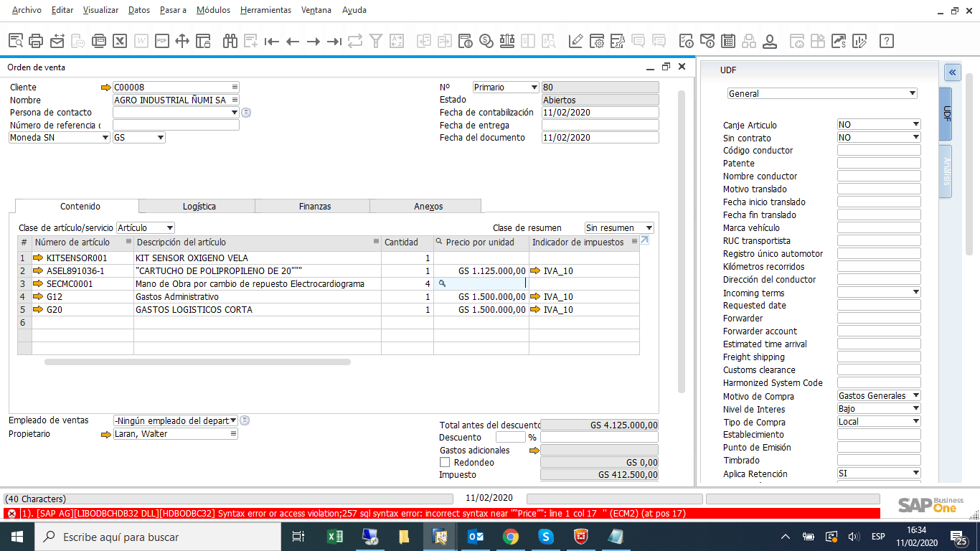
Task: Select the Gastos Administrativo description cell
Action: click(257, 296)
